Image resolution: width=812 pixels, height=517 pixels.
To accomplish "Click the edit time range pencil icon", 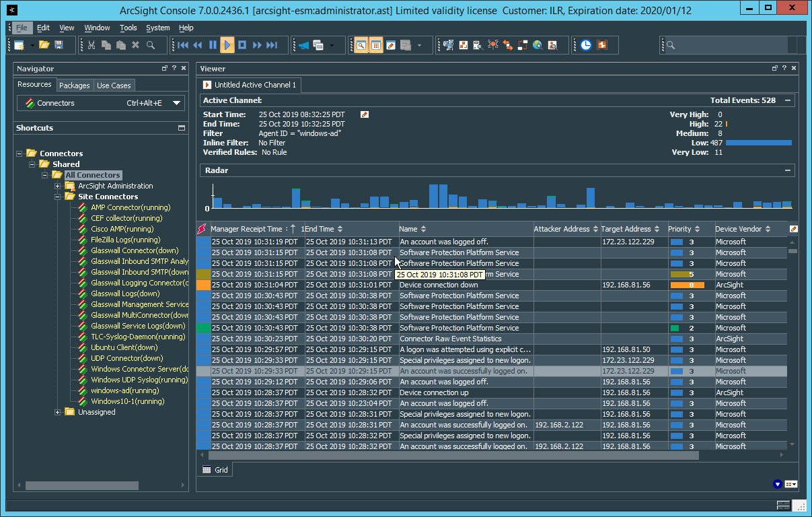I will click(365, 114).
